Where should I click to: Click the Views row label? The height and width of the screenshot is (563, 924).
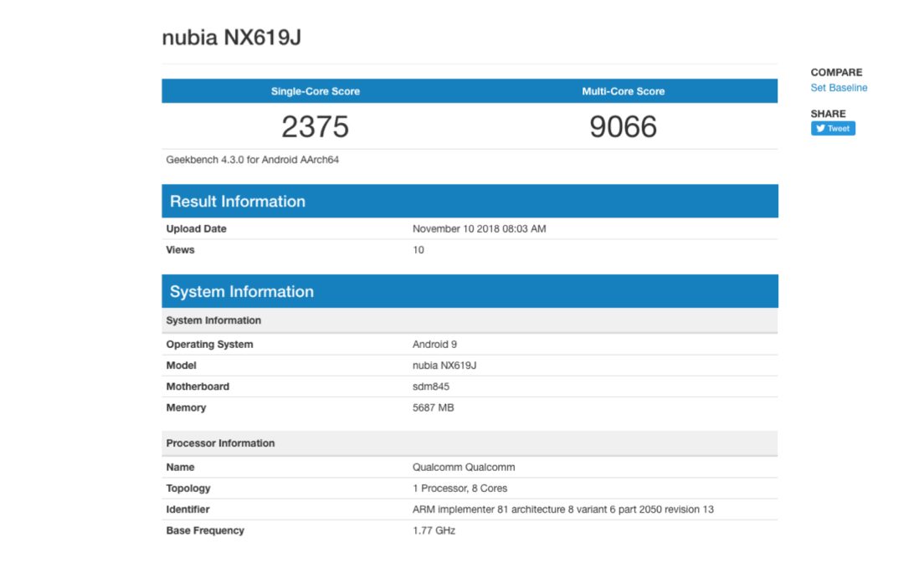(x=180, y=250)
